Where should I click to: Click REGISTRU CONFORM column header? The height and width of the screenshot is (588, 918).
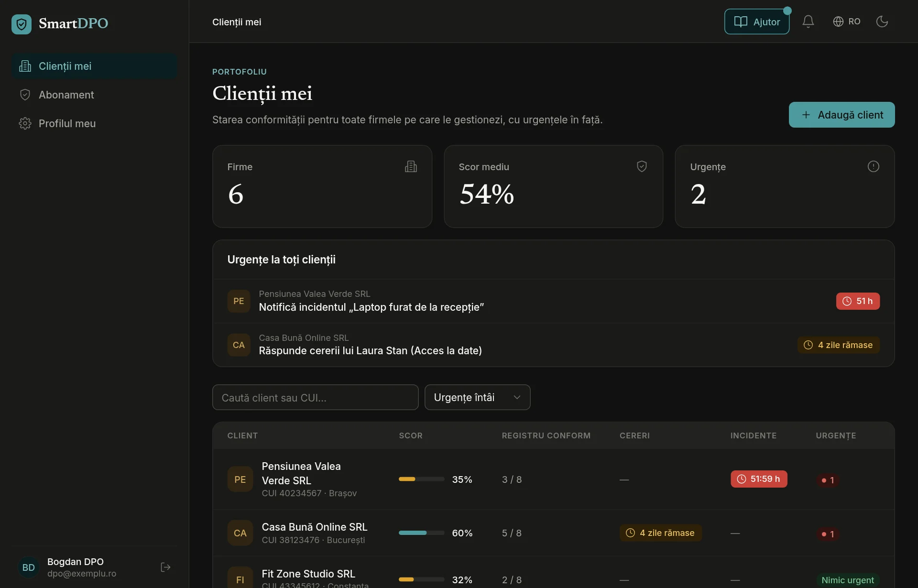pyautogui.click(x=546, y=436)
